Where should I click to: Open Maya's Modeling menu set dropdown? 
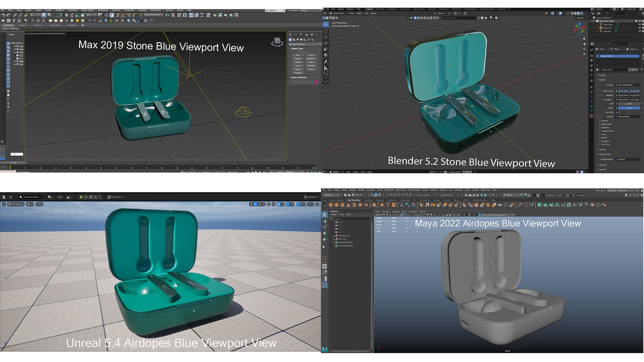pyautogui.click(x=331, y=195)
